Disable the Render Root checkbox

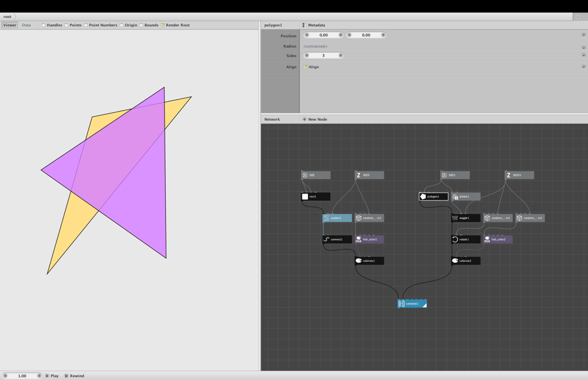[163, 25]
